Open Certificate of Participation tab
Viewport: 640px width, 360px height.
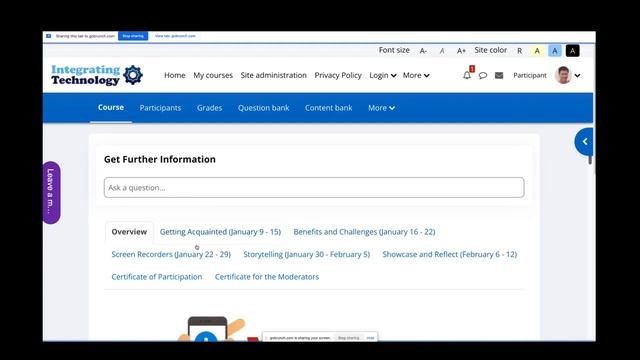tap(157, 277)
